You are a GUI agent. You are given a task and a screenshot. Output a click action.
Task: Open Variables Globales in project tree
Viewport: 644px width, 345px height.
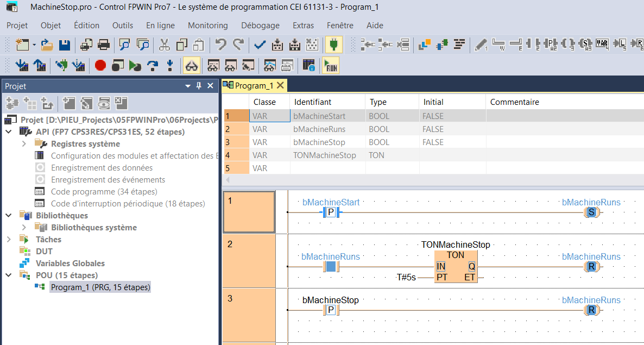coord(70,263)
